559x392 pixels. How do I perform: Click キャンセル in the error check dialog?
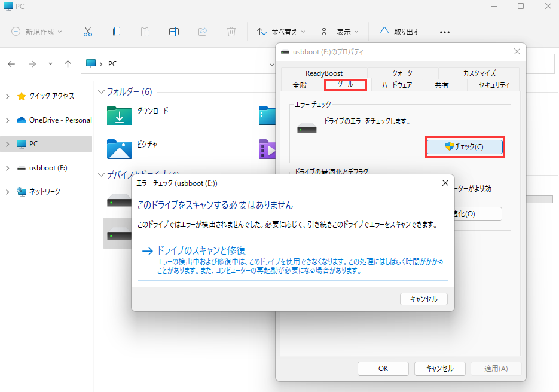(x=423, y=299)
